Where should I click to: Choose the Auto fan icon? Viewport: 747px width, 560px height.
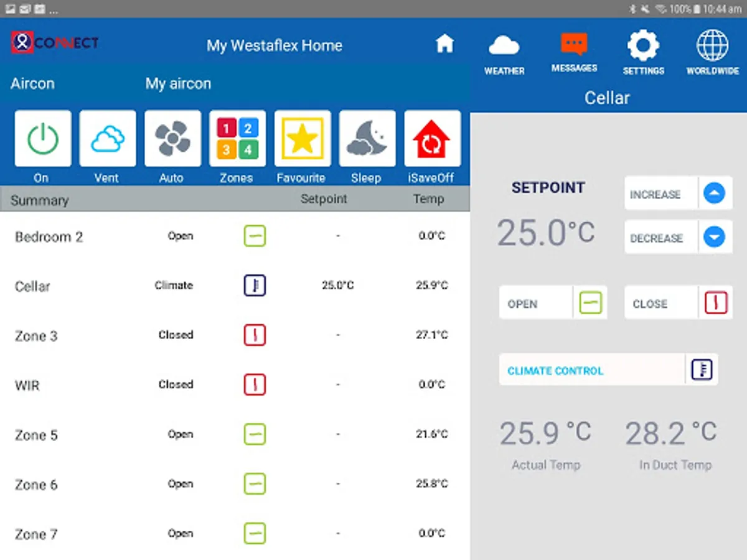[172, 138]
